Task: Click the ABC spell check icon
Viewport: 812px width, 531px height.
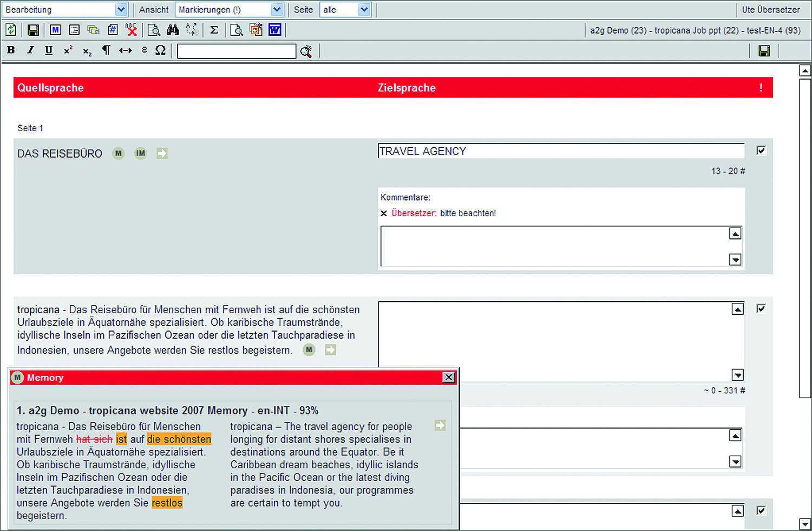Action: [131, 30]
